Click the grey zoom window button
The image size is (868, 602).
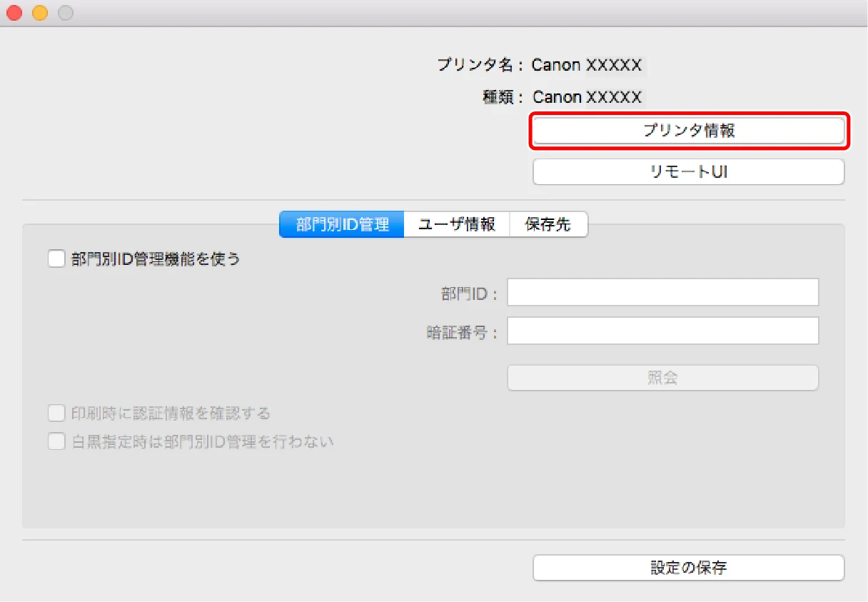[65, 13]
